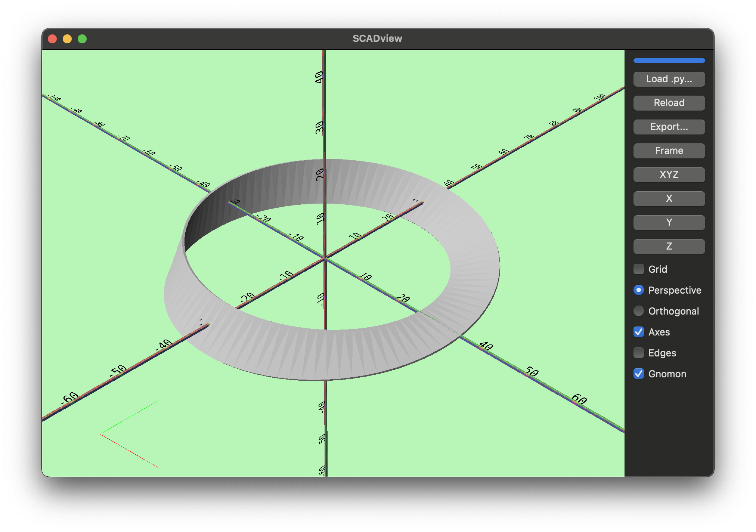Switch to XYZ isometric view

[669, 175]
